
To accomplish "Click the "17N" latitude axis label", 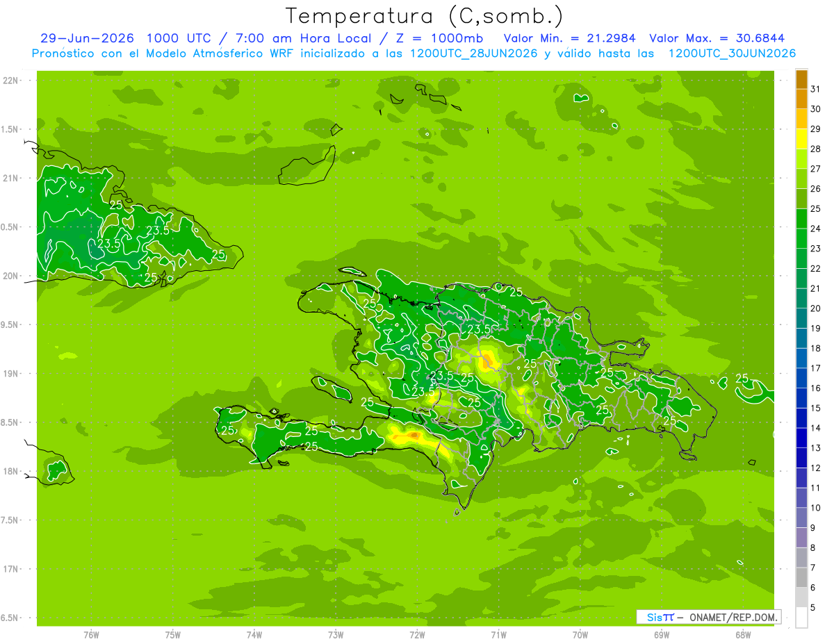I will 12,569.
